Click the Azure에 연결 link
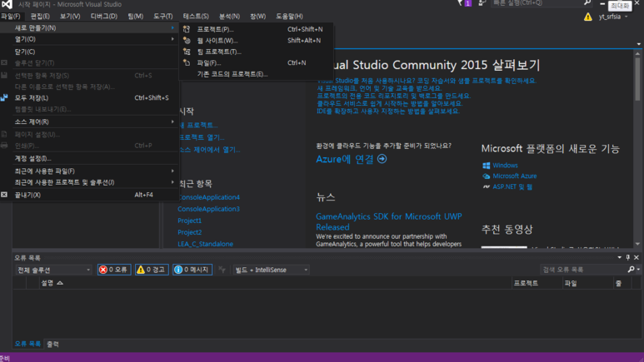The width and height of the screenshot is (644, 362). click(x=352, y=159)
